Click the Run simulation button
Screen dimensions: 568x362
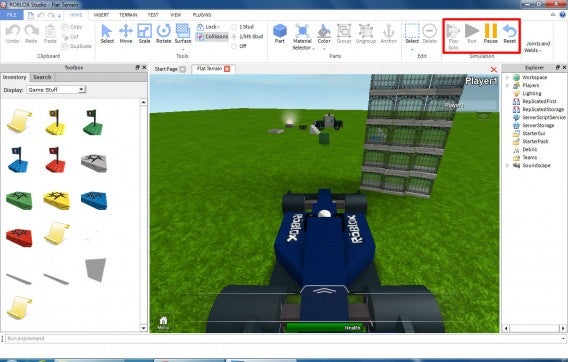point(472,34)
